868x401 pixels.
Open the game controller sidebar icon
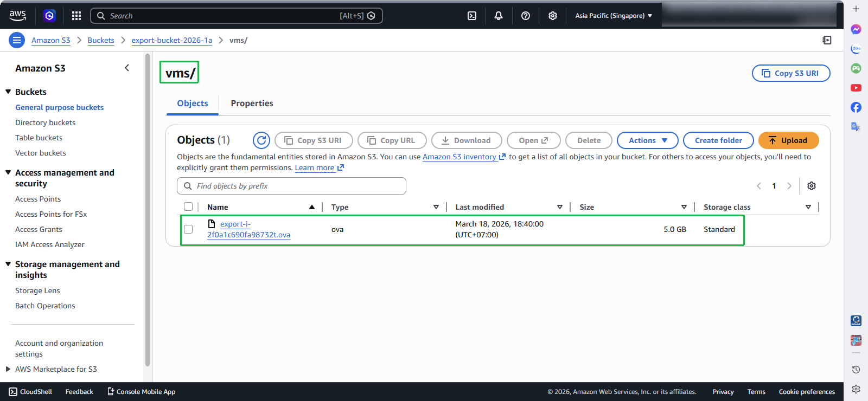(x=856, y=68)
